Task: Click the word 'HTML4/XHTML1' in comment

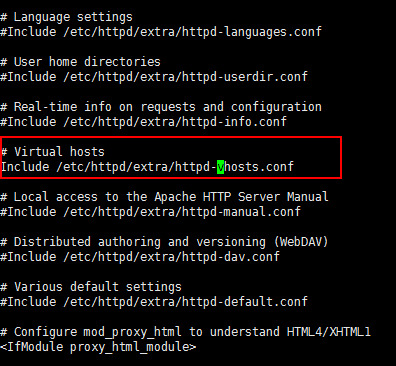Action: (329, 332)
